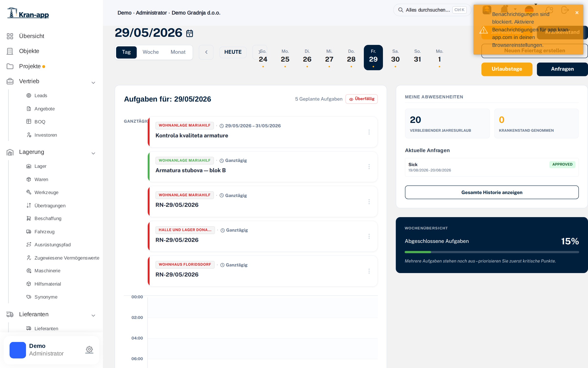Switch to the Woche view

point(151,52)
